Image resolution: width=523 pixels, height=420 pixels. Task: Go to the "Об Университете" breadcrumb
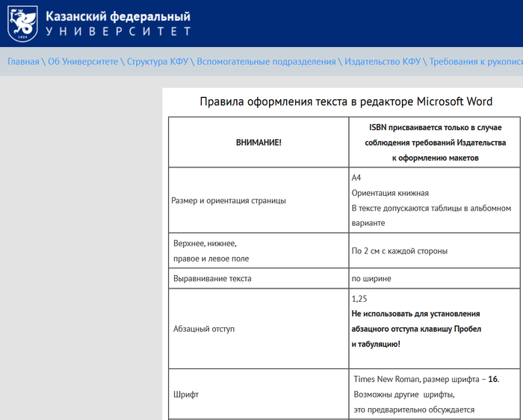83,61
